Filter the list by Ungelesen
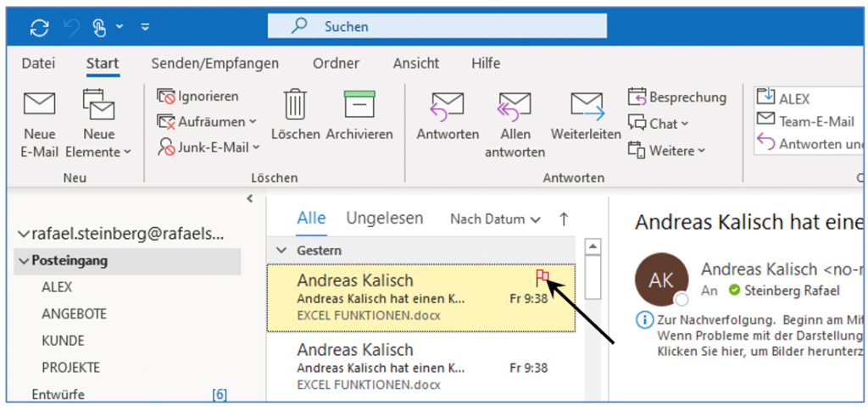 pyautogui.click(x=385, y=218)
